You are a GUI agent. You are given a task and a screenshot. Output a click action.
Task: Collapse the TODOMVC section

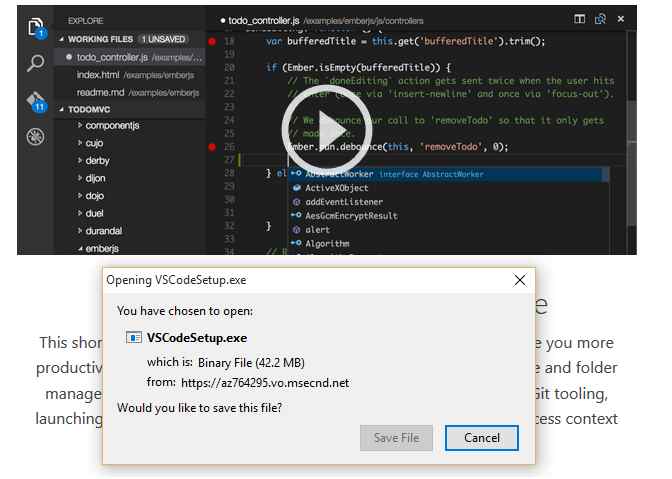(61, 110)
